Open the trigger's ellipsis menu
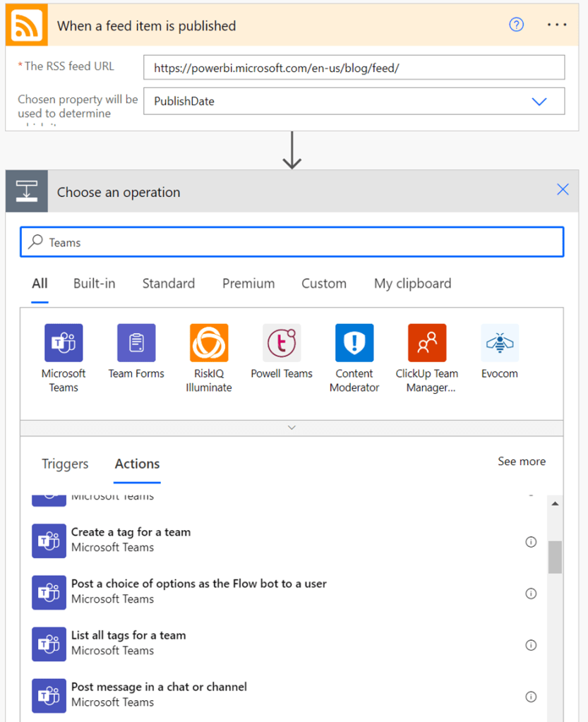Screen dimensions: 588x722 (x=557, y=25)
